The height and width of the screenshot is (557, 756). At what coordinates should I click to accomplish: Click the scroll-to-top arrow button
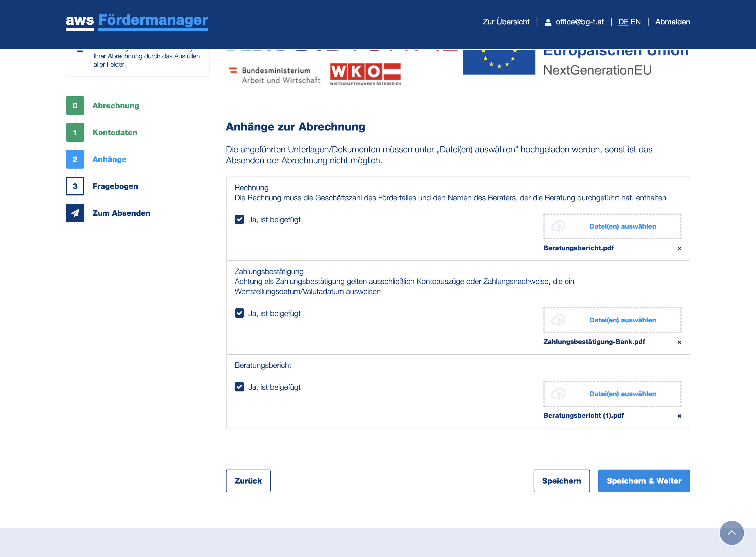[x=732, y=533]
